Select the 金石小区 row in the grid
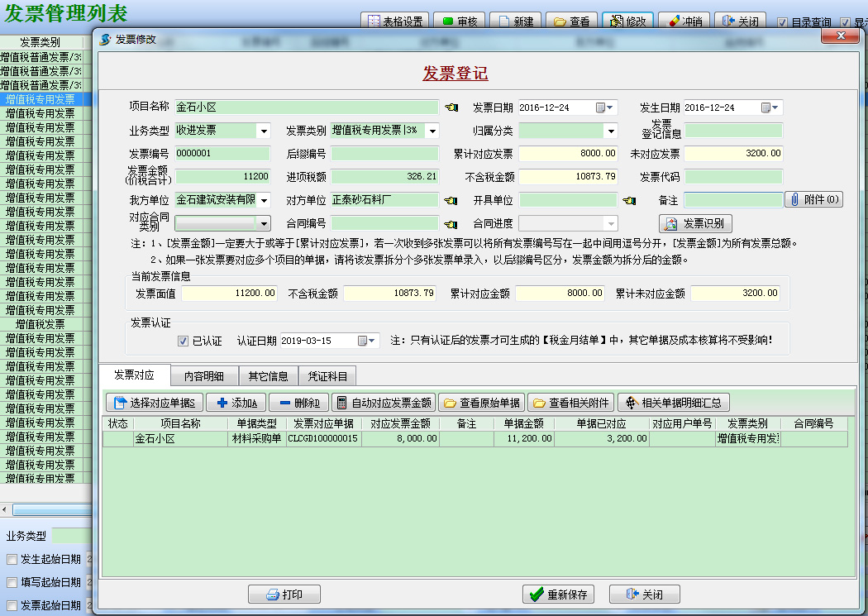This screenshot has width=868, height=616. click(x=475, y=438)
